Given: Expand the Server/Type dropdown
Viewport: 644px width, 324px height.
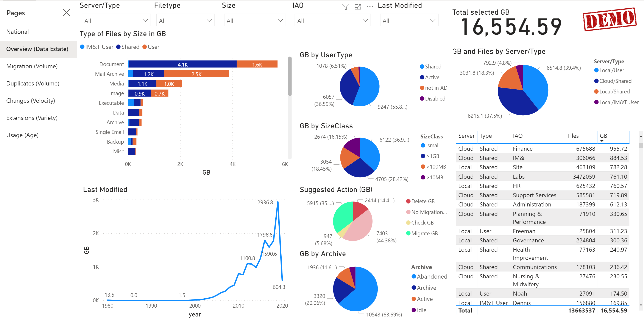Looking at the screenshot, I should (145, 20).
